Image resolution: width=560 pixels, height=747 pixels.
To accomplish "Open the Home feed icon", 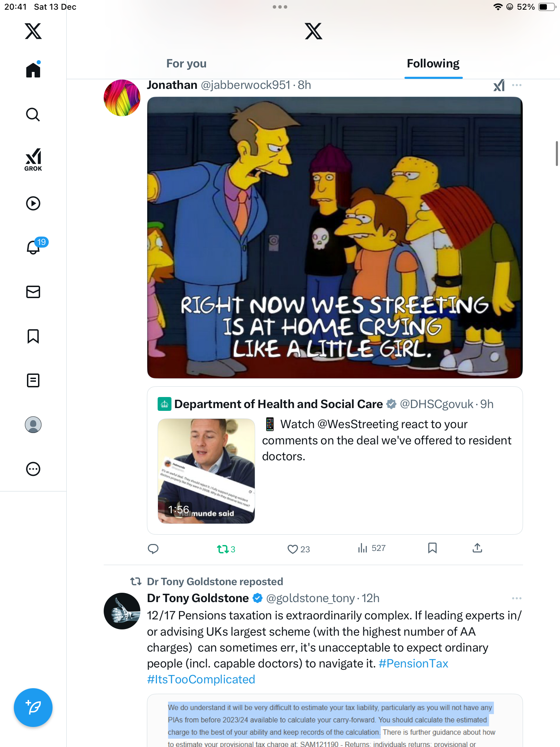I will (x=33, y=70).
